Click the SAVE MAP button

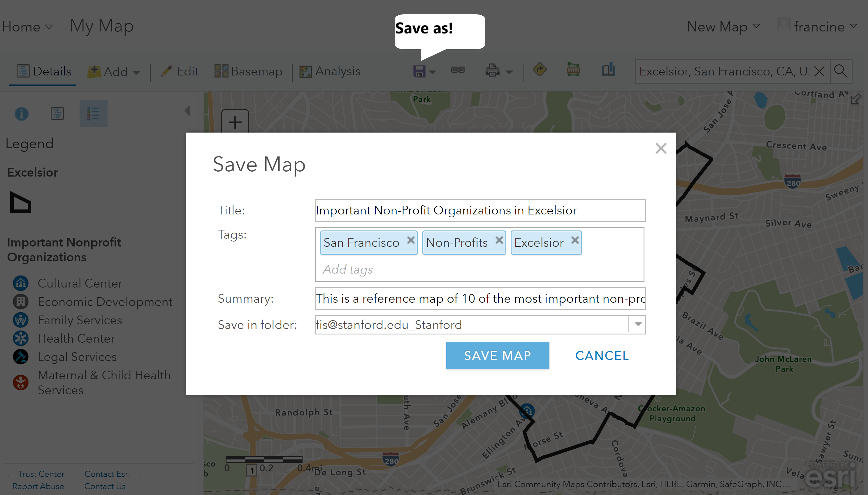click(x=497, y=356)
